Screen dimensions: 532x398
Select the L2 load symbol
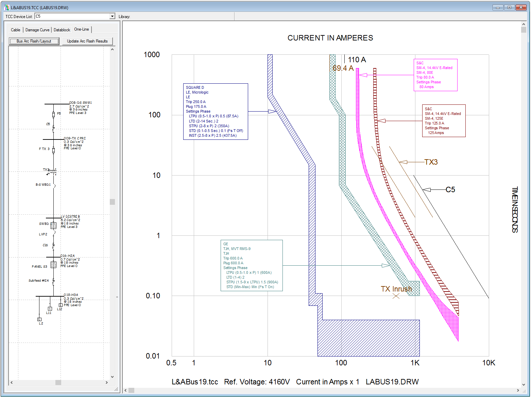coord(39,319)
